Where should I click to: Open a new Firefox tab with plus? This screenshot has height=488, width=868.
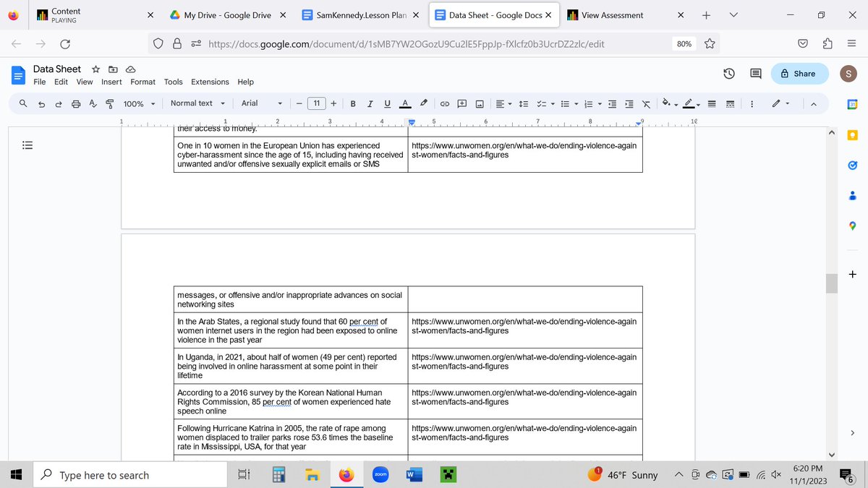706,14
